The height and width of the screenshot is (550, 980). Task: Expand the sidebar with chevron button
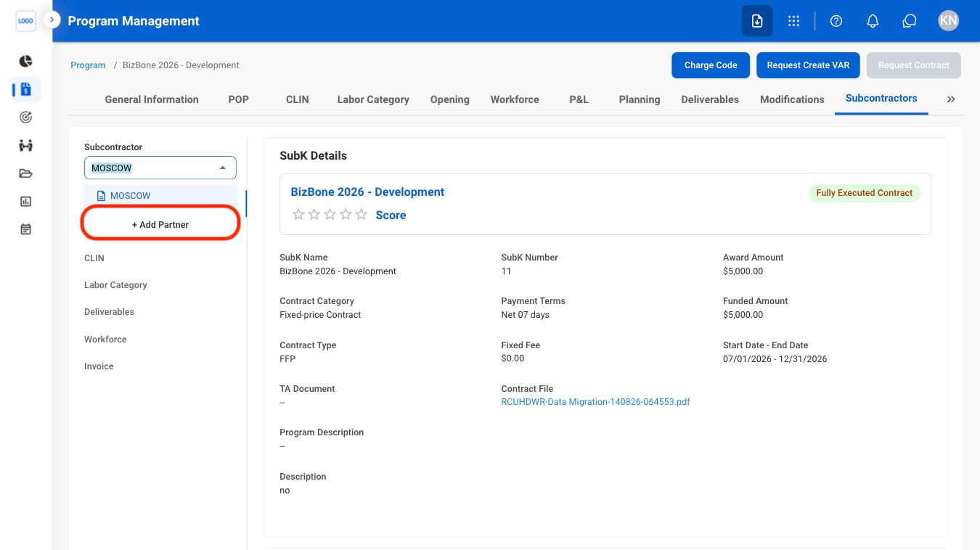tap(52, 20)
